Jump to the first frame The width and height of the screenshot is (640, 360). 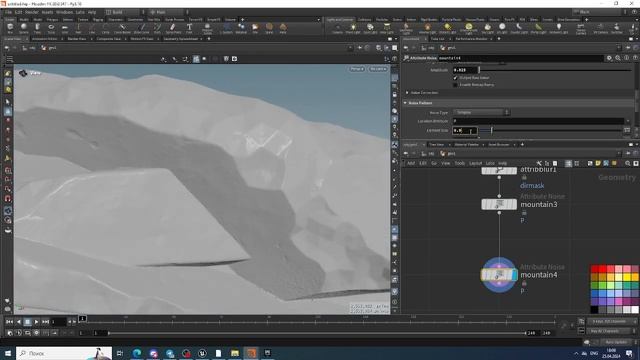9,322
